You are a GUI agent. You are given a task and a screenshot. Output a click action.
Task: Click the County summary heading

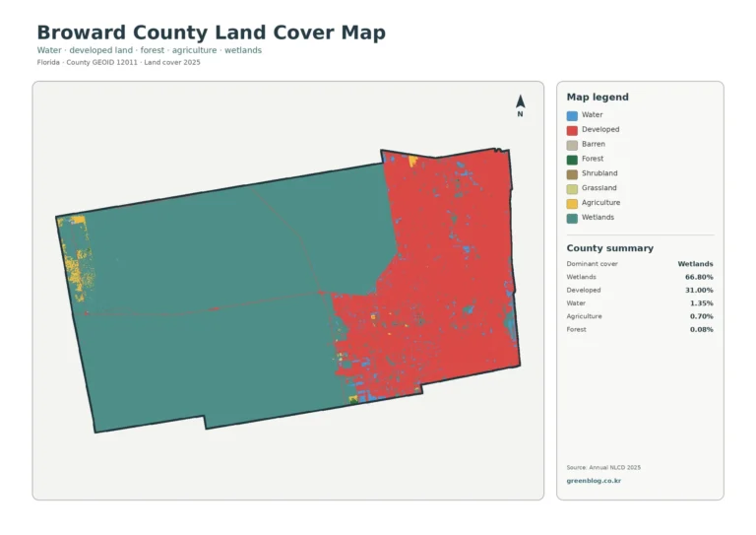pos(610,248)
